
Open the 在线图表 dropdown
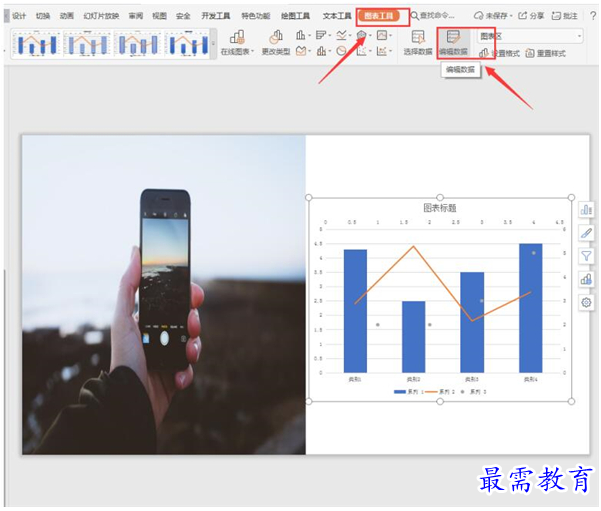click(x=237, y=43)
